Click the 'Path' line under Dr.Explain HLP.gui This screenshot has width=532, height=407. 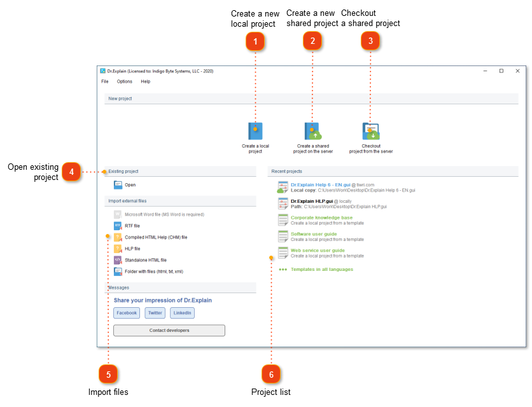(x=339, y=207)
